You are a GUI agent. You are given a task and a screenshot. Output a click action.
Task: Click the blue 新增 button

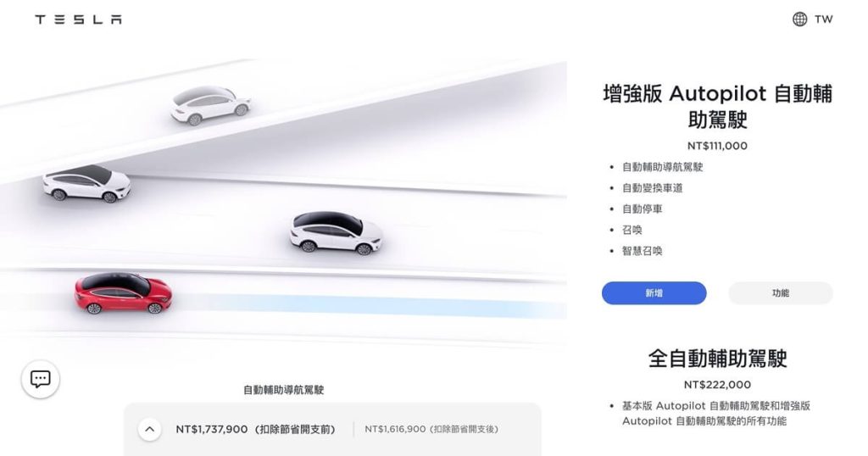(654, 293)
